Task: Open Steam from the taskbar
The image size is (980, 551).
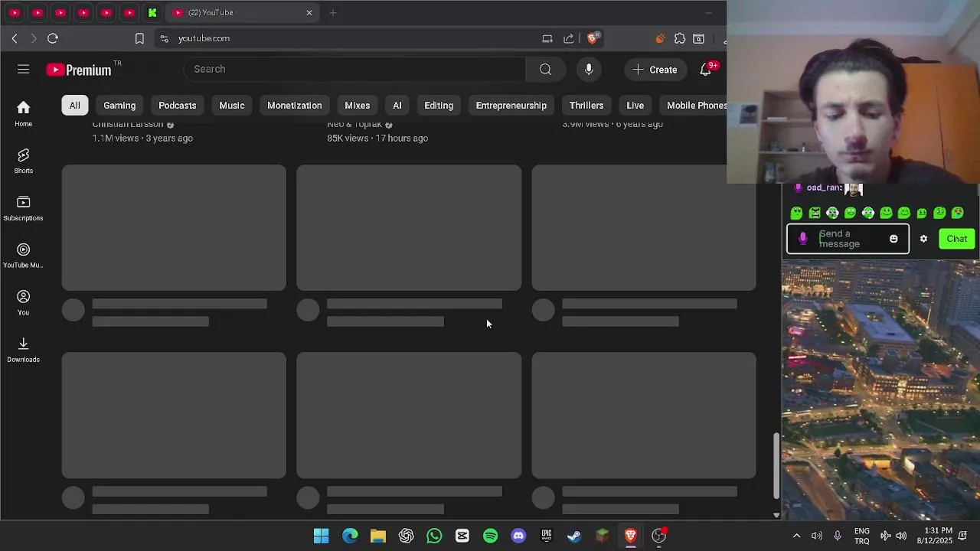Action: 574,536
